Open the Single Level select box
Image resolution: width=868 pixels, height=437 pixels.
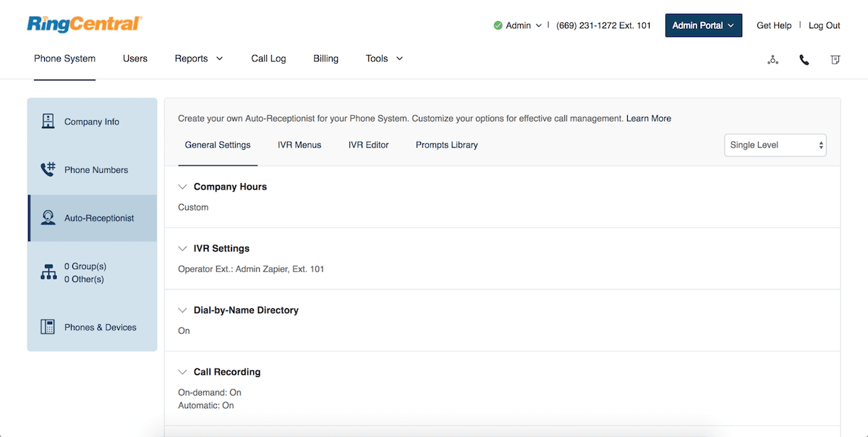coord(775,145)
